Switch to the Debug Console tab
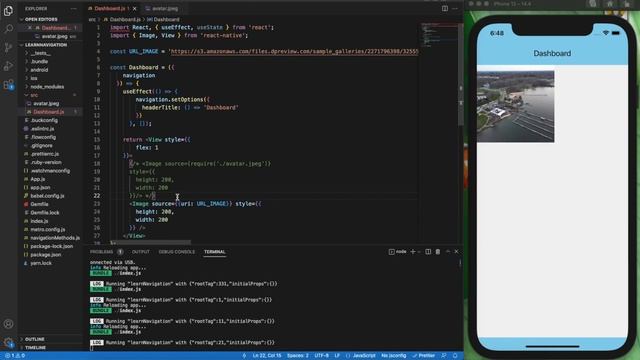The height and width of the screenshot is (360, 640). (x=177, y=252)
